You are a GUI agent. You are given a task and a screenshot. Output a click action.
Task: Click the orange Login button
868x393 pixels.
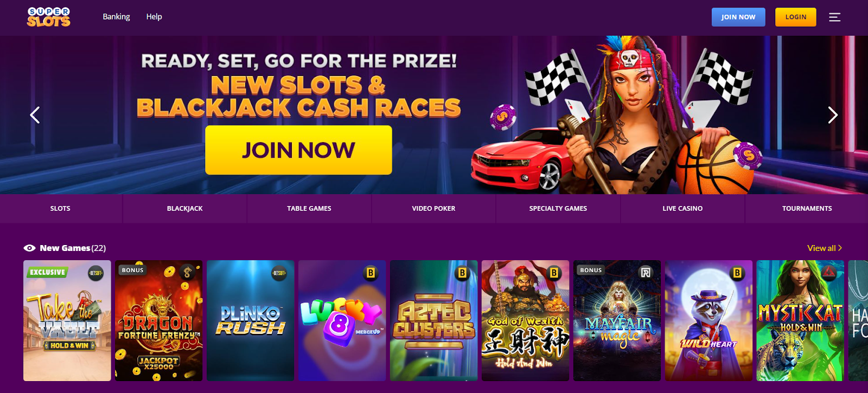796,17
